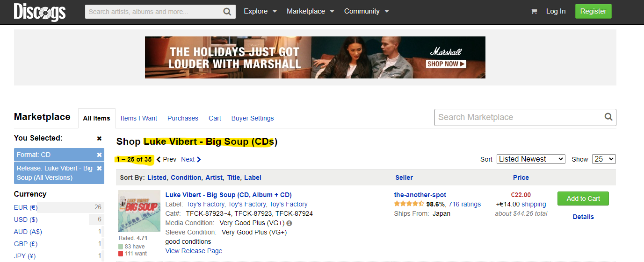The image size is (644, 262).
Task: Open the Cart tab
Action: click(215, 118)
